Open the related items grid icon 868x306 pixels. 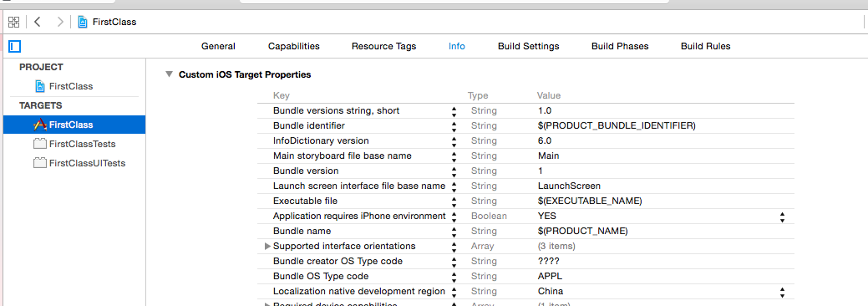14,23
